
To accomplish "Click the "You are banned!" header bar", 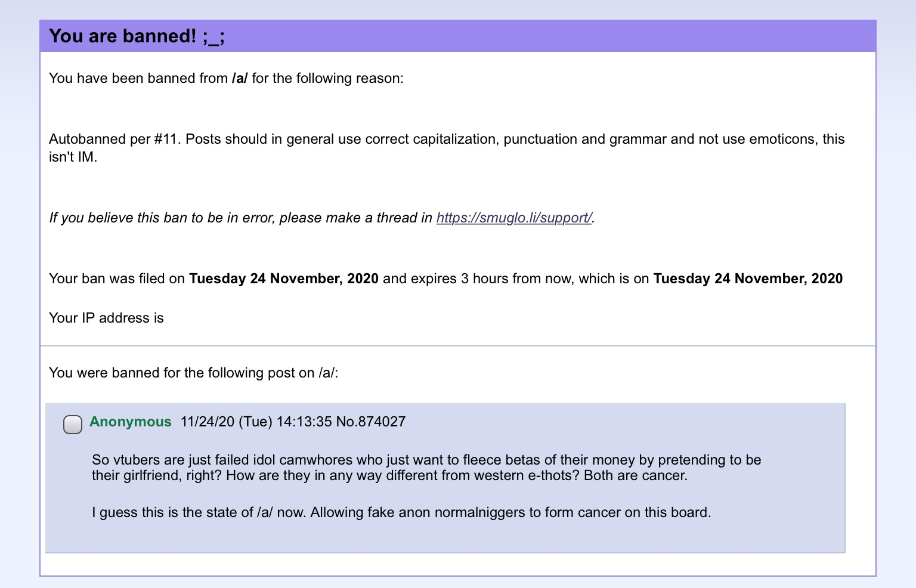I will [458, 36].
